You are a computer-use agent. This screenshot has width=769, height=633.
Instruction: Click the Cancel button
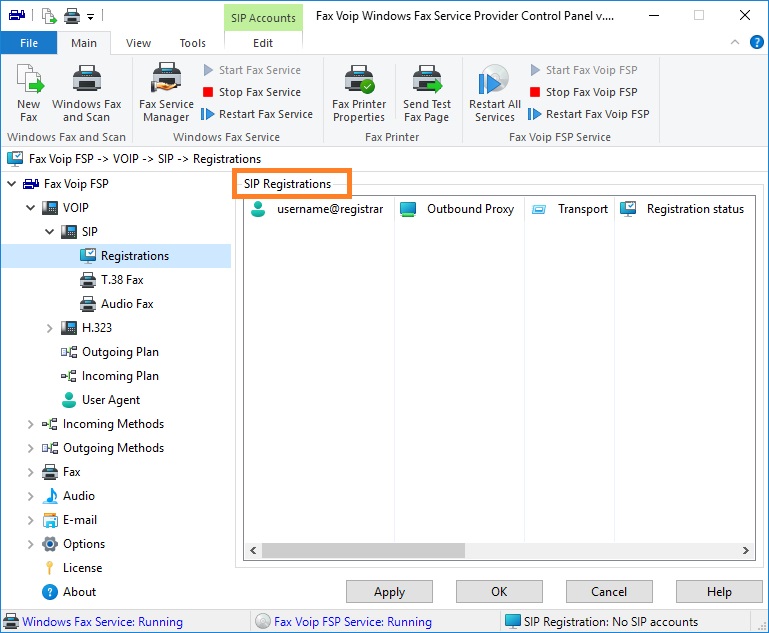pyautogui.click(x=609, y=592)
